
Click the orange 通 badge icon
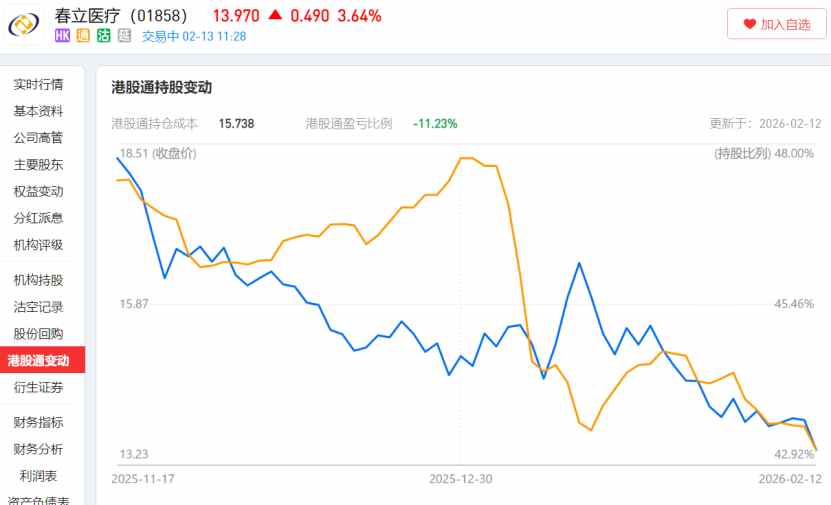(x=83, y=36)
